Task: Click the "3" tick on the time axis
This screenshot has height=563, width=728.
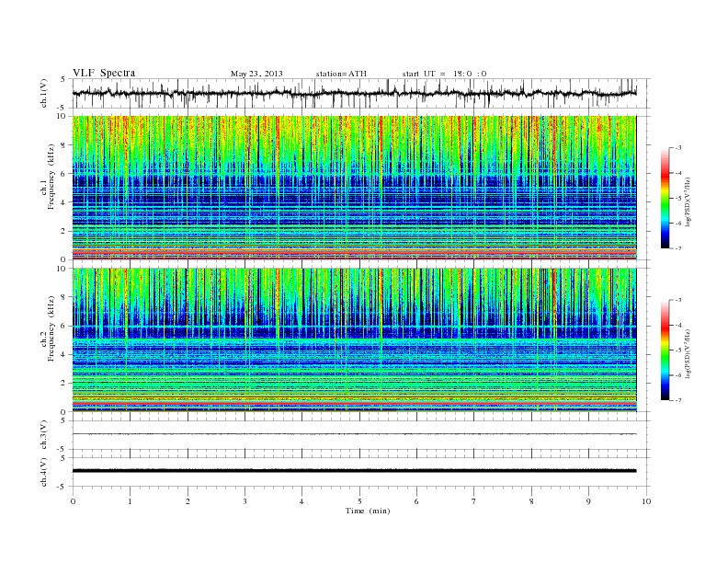Action: click(245, 501)
